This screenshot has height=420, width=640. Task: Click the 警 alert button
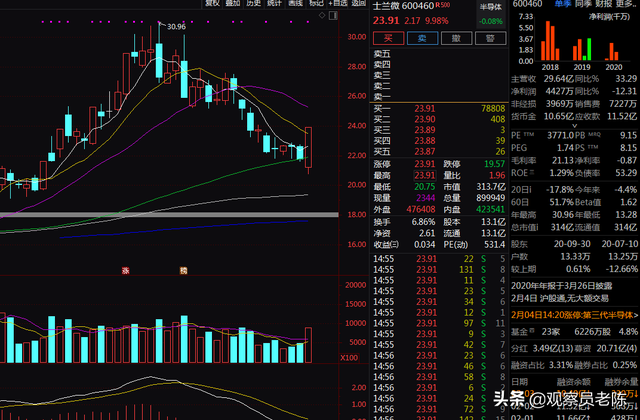tap(491, 38)
